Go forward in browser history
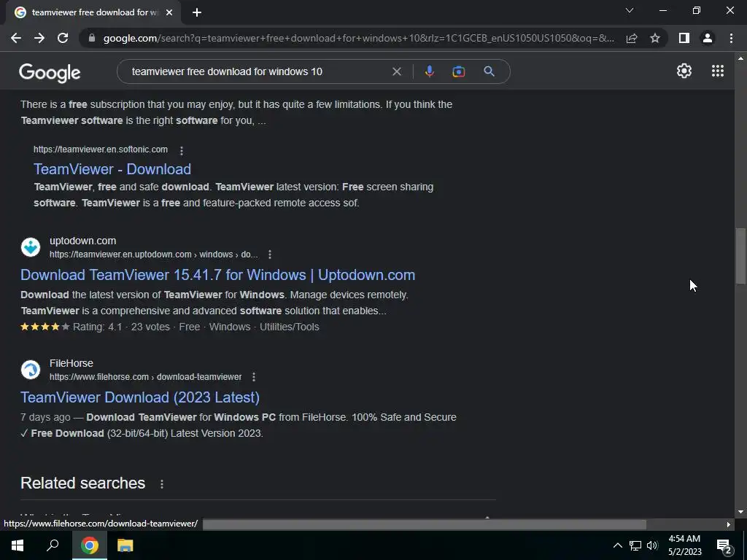Image resolution: width=747 pixels, height=560 pixels. [39, 38]
